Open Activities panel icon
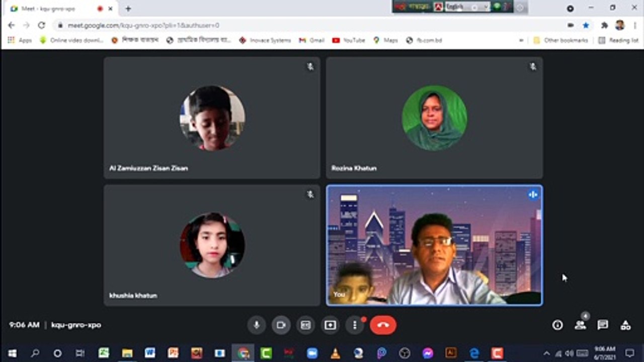 pyautogui.click(x=625, y=325)
